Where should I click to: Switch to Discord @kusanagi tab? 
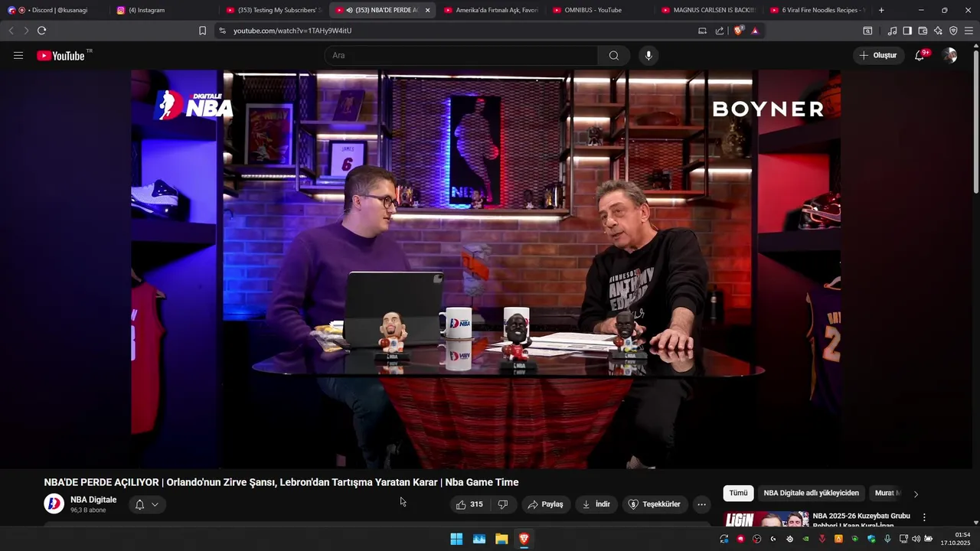tap(55, 10)
